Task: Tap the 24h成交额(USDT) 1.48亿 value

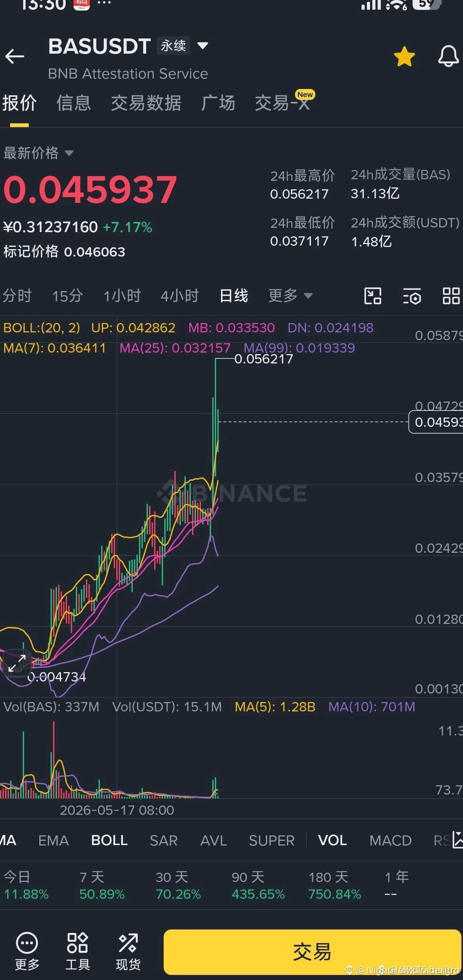Action: click(371, 241)
